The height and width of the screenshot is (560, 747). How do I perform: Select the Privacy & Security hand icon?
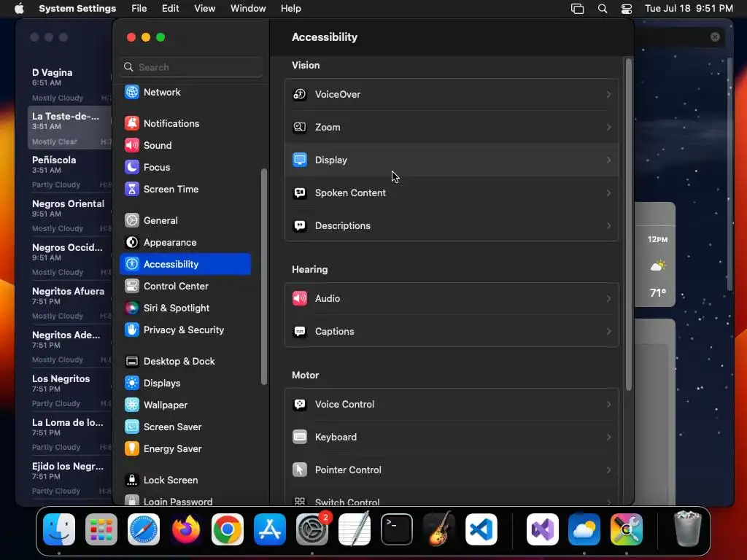[x=132, y=330]
